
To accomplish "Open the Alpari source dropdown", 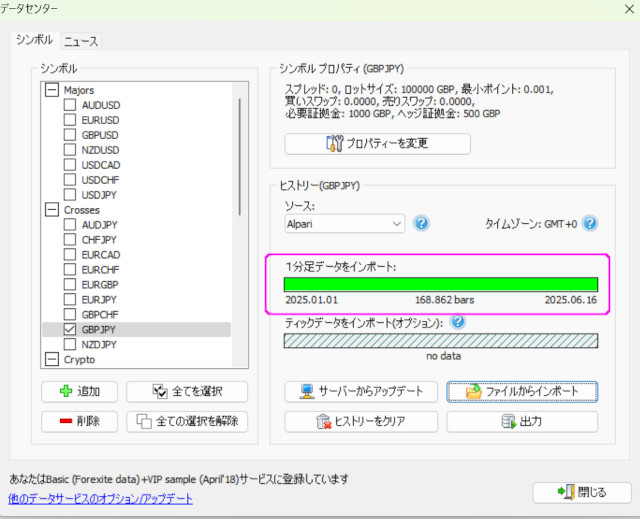I will tap(344, 224).
